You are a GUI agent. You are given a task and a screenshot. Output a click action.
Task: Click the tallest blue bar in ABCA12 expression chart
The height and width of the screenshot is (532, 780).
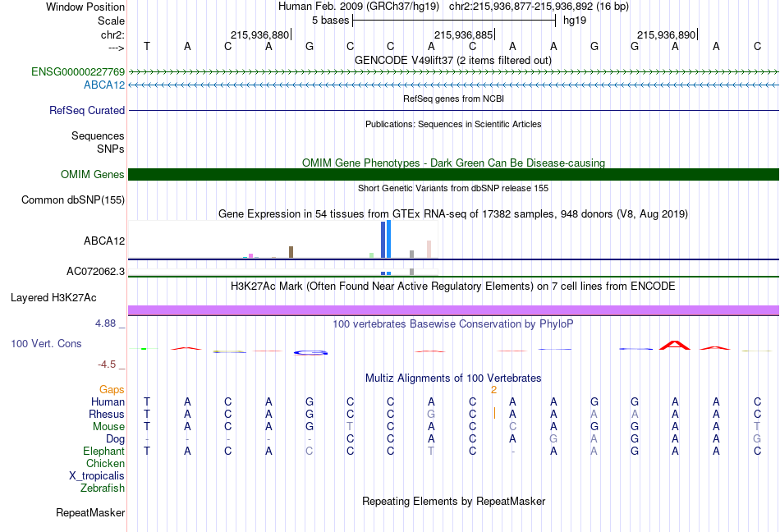(x=388, y=239)
